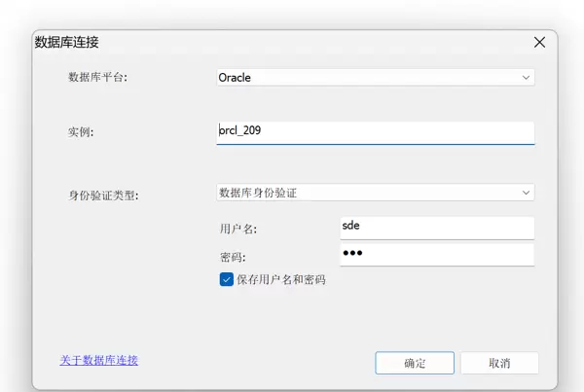Click the 数据库平台 label
Image resolution: width=584 pixels, height=392 pixels.
click(x=96, y=78)
